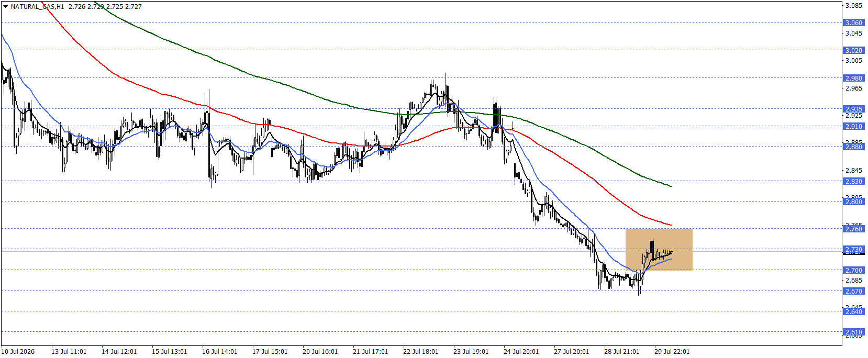Viewport: 868px width, 358px height.
Task: Click the NATURAL_GAS,H1 symbol title
Action: coord(37,7)
